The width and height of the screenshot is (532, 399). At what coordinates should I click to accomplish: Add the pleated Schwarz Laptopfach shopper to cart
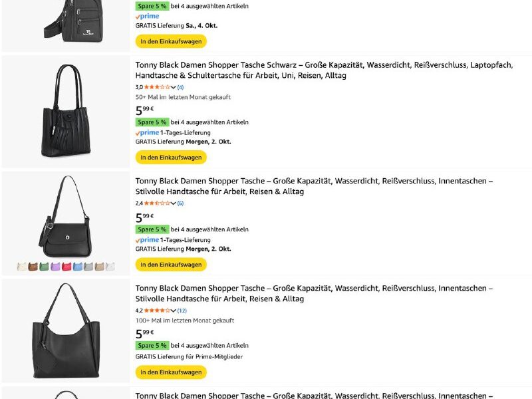pyautogui.click(x=171, y=158)
